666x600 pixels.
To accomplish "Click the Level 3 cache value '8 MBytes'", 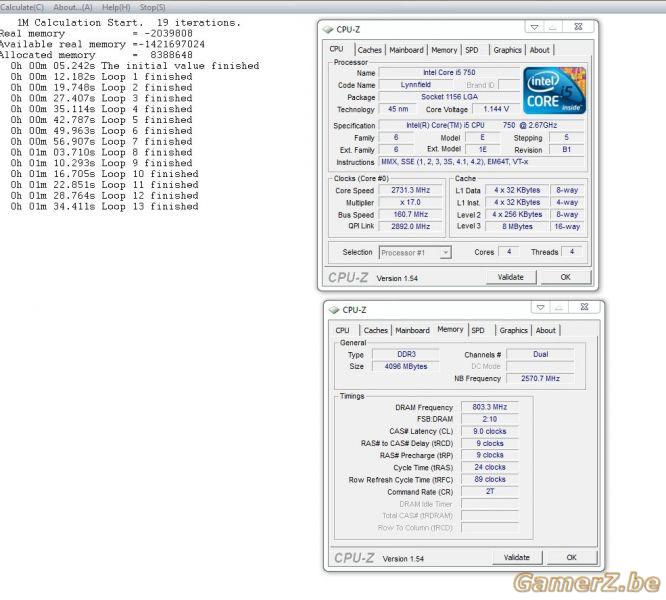I will (x=517, y=227).
